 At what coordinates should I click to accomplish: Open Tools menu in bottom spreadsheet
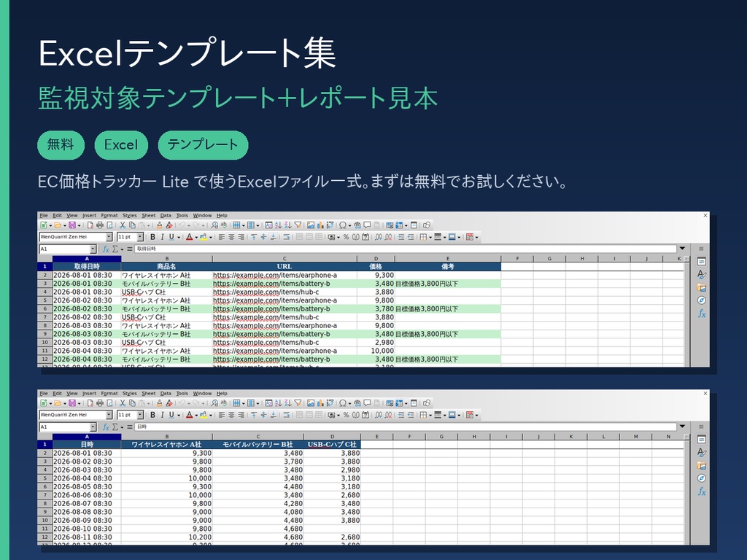tap(182, 393)
